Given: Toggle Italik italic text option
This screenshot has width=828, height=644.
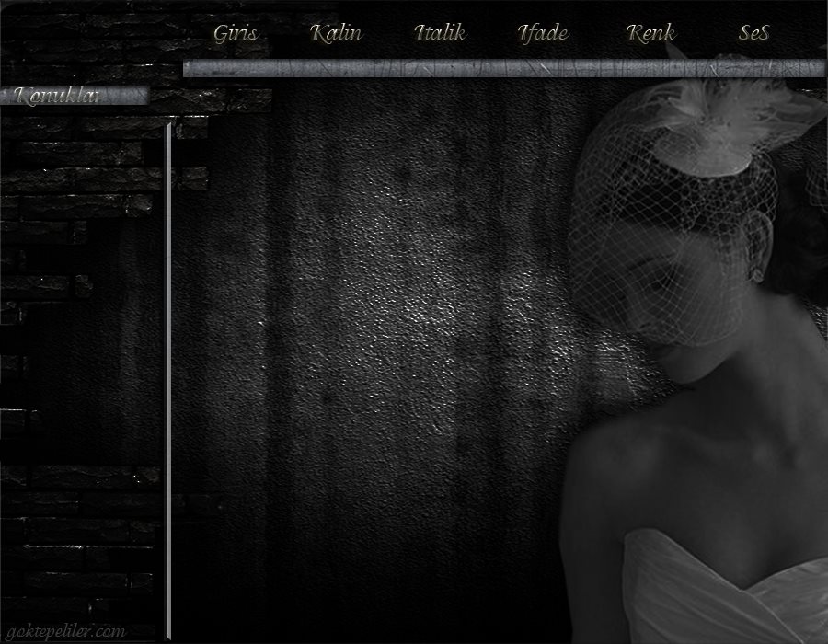Looking at the screenshot, I should coord(440,33).
